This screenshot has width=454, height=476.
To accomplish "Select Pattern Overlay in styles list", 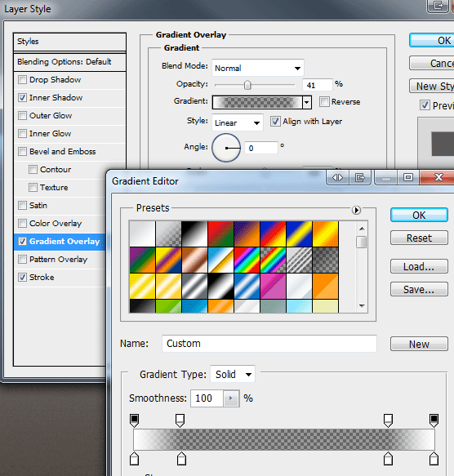I will click(58, 260).
